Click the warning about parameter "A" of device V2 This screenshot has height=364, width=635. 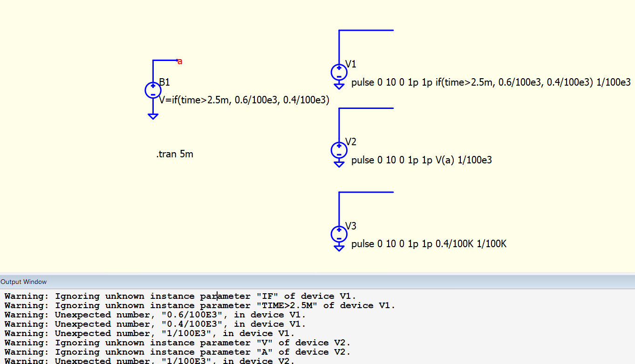[178, 352]
